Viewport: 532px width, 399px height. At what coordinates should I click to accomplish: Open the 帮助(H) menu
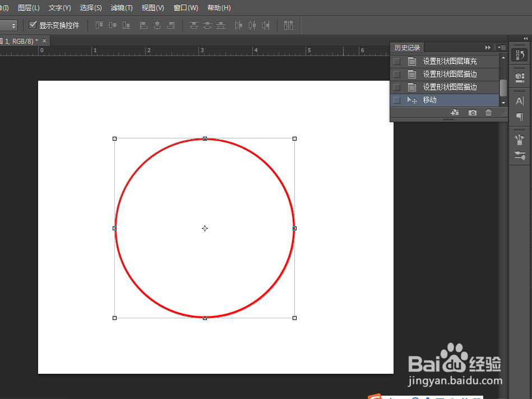[x=219, y=7]
